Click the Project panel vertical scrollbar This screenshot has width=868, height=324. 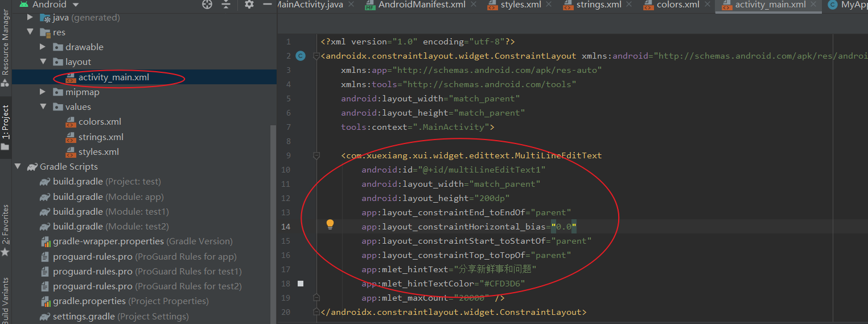click(x=273, y=224)
